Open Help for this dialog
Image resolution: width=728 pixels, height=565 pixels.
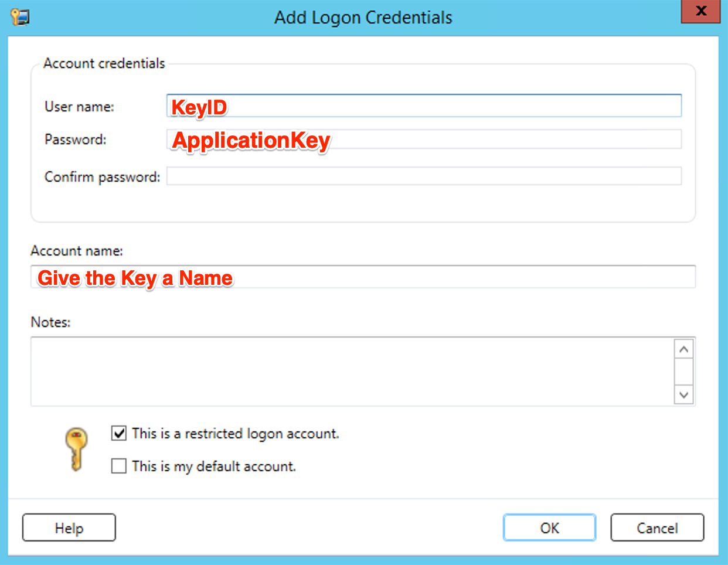click(x=69, y=527)
